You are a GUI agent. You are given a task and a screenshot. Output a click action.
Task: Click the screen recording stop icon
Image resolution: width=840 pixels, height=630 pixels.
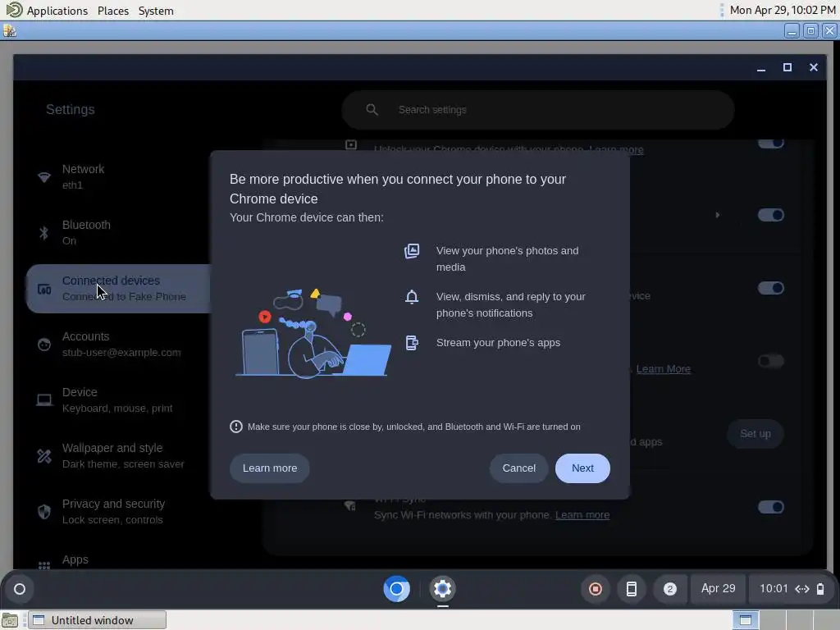pos(596,589)
